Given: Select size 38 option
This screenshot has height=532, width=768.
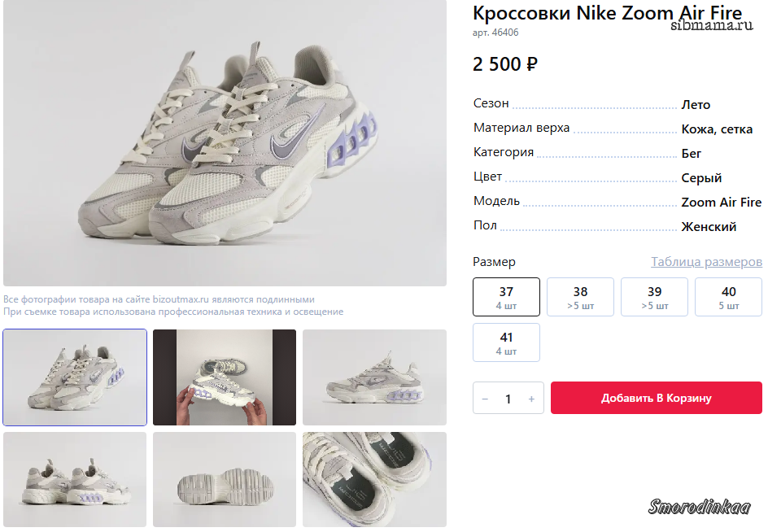Looking at the screenshot, I should tap(580, 297).
